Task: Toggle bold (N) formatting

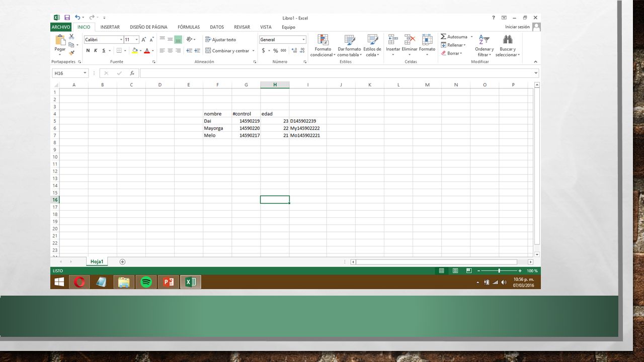Action: click(x=88, y=51)
